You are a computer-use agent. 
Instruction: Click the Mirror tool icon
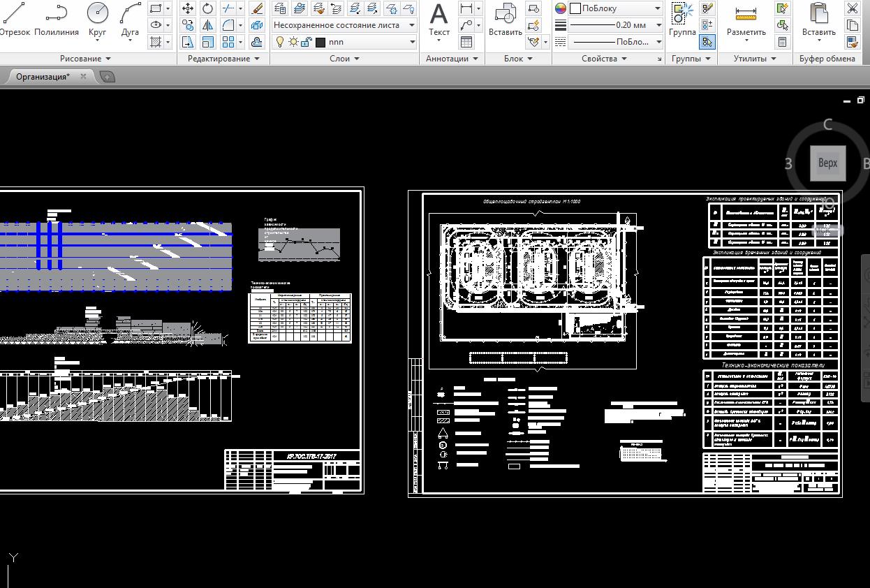[x=208, y=25]
